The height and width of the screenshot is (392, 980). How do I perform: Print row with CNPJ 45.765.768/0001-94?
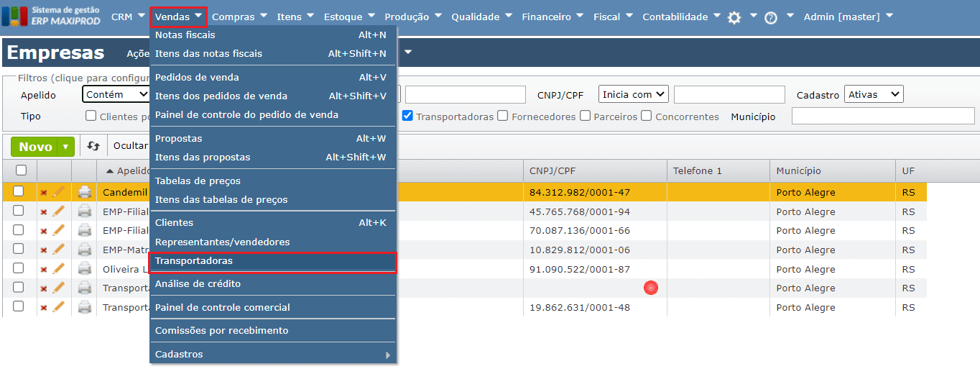[x=85, y=211]
